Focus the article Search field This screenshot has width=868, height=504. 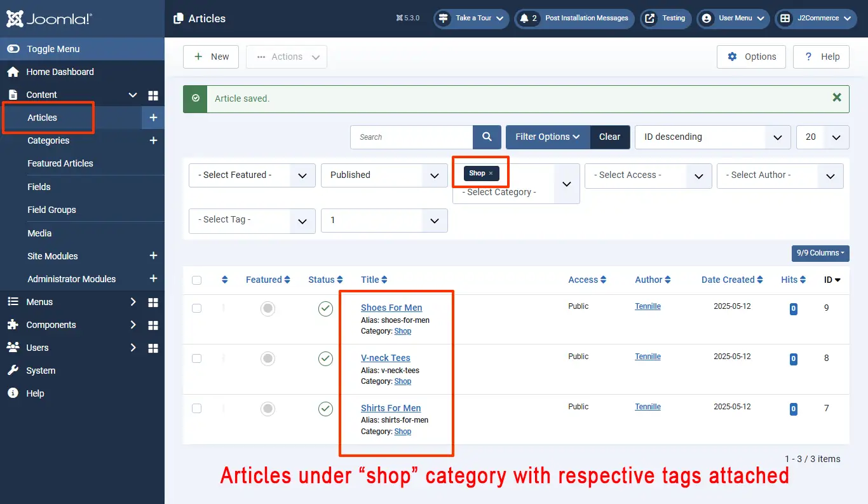(x=412, y=137)
